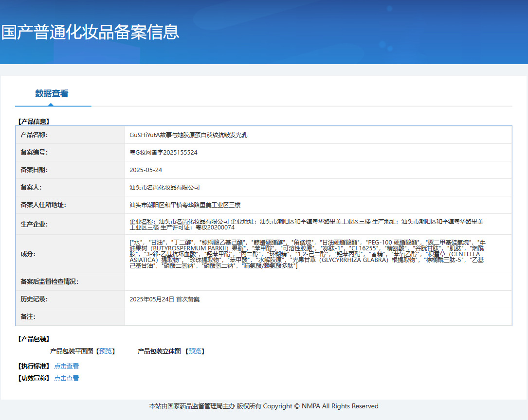This screenshot has height=420, width=528.
Task: Open the 数据查看 tab
Action: click(x=52, y=94)
